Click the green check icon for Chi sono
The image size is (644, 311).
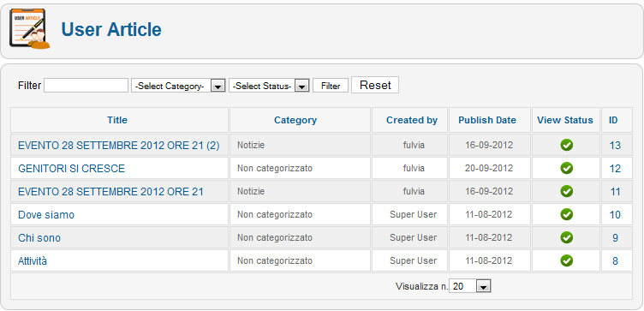click(x=566, y=237)
